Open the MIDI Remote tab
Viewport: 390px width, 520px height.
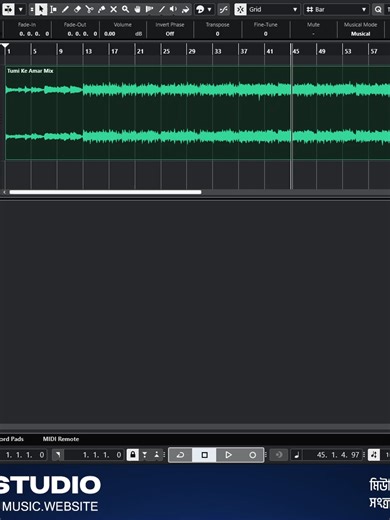click(x=61, y=439)
